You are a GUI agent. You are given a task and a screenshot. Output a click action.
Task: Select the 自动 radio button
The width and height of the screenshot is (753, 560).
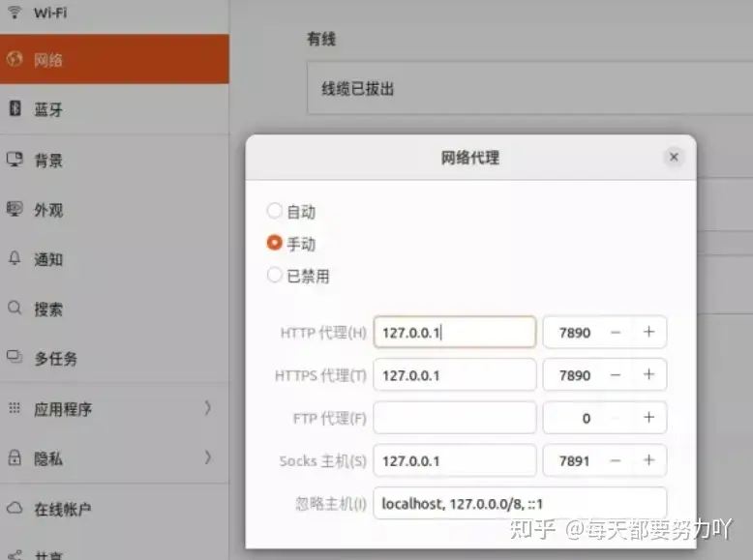pos(274,210)
